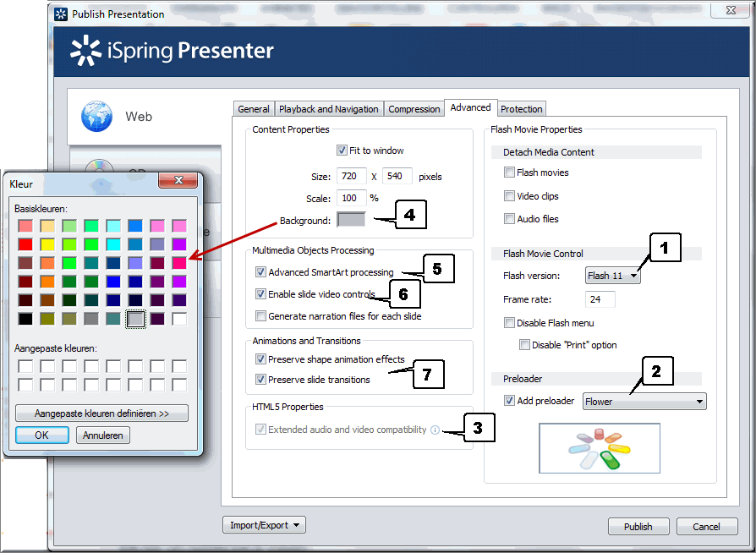The width and height of the screenshot is (756, 553).
Task: Select the Web globe icon
Action: 97,116
